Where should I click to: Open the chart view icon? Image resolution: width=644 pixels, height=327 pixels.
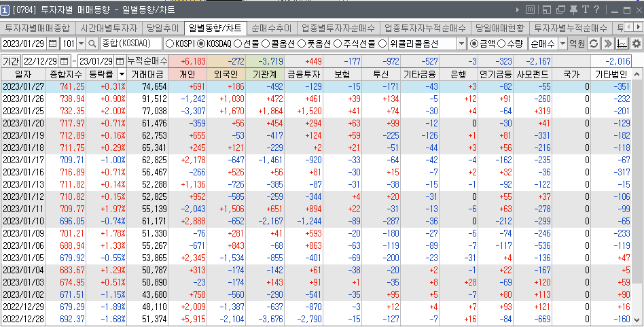622,44
